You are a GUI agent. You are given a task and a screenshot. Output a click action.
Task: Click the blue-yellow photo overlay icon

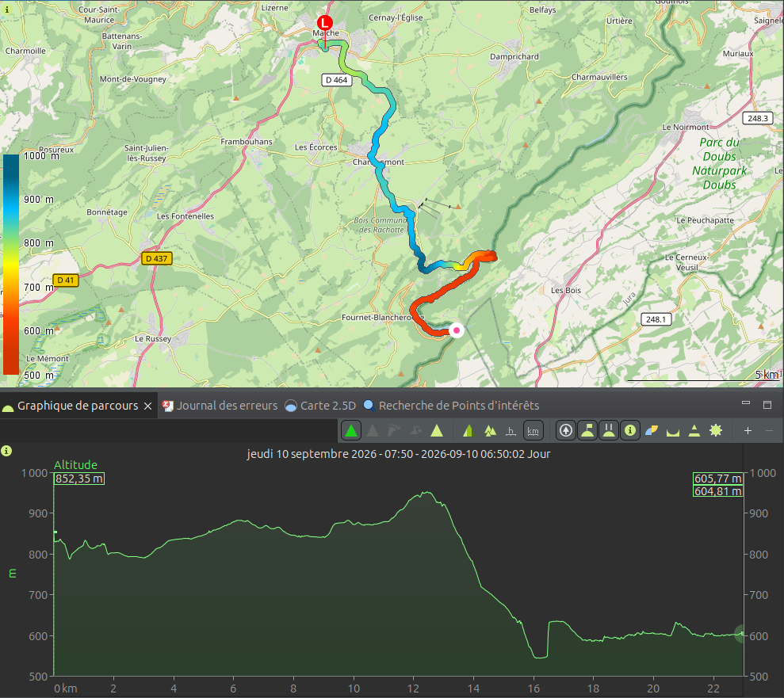coord(652,431)
